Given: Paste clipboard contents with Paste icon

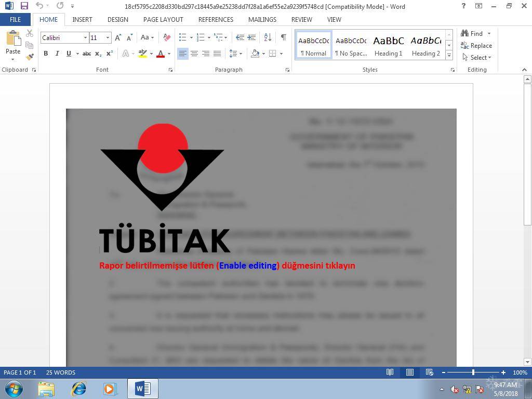Looking at the screenshot, I should coord(13,38).
